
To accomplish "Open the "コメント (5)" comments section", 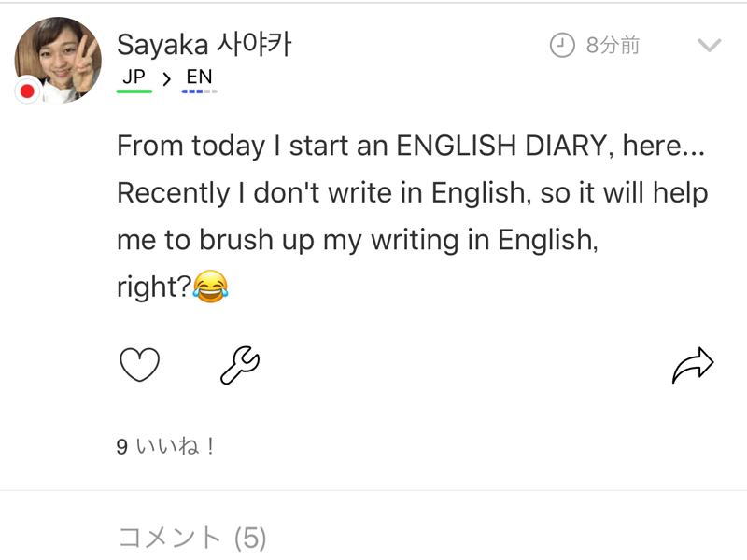I will pos(192,538).
